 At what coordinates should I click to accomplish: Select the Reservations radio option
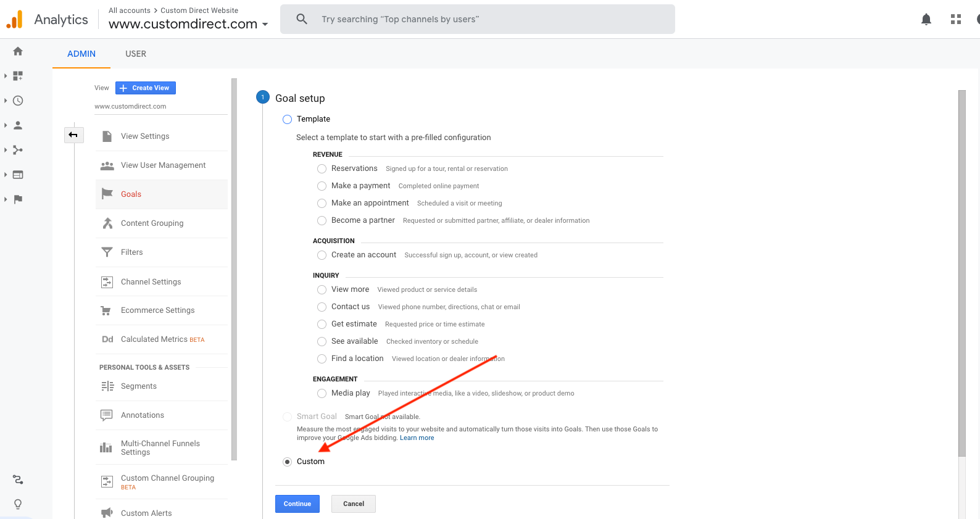point(322,168)
